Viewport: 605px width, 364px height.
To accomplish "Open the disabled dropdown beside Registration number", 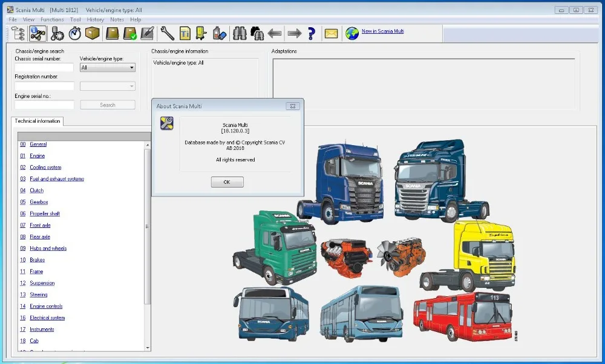I will point(108,86).
